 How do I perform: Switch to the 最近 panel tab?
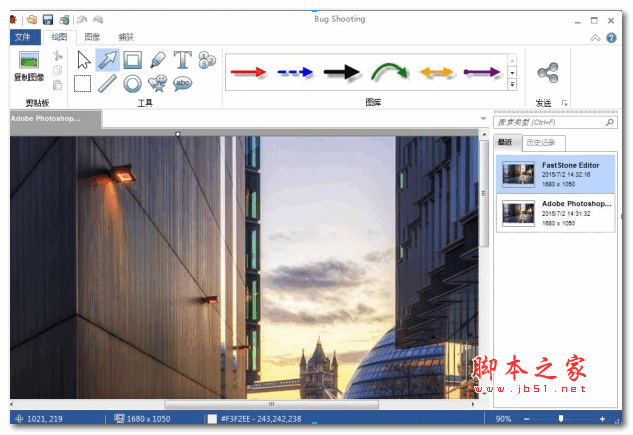[x=507, y=142]
